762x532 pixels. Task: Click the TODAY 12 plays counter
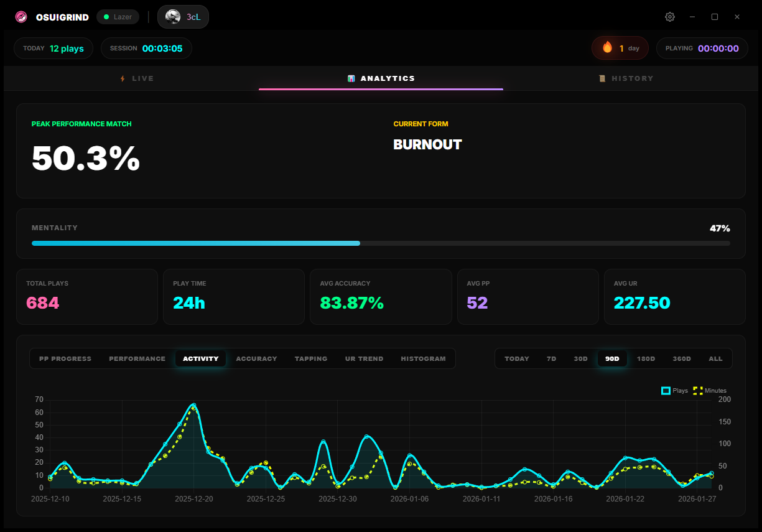[53, 48]
